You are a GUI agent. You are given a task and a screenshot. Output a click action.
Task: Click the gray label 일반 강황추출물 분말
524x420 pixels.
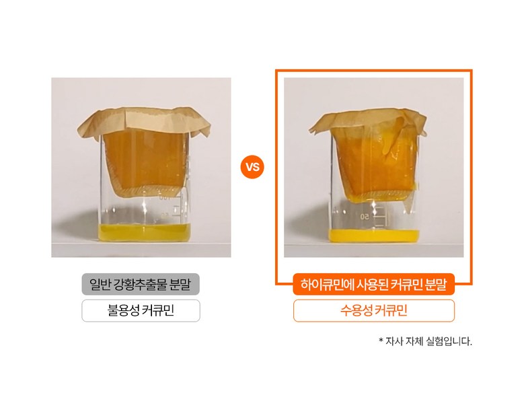[141, 284]
